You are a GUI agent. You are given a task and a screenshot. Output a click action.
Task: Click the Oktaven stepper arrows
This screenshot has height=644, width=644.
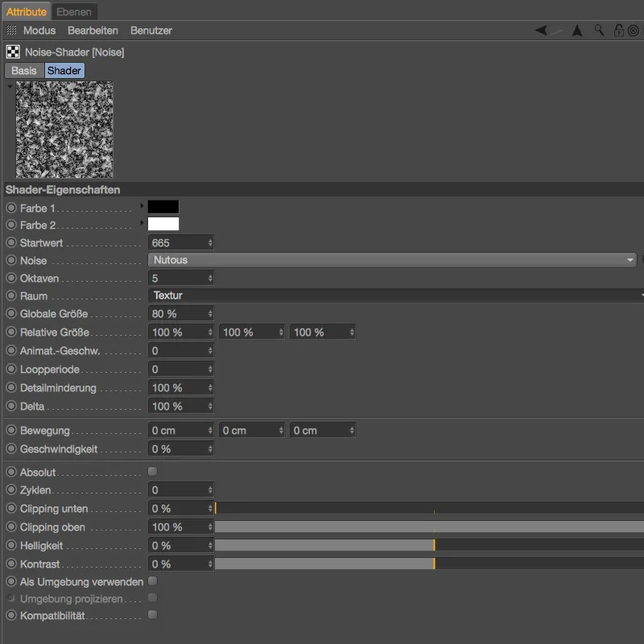[210, 278]
